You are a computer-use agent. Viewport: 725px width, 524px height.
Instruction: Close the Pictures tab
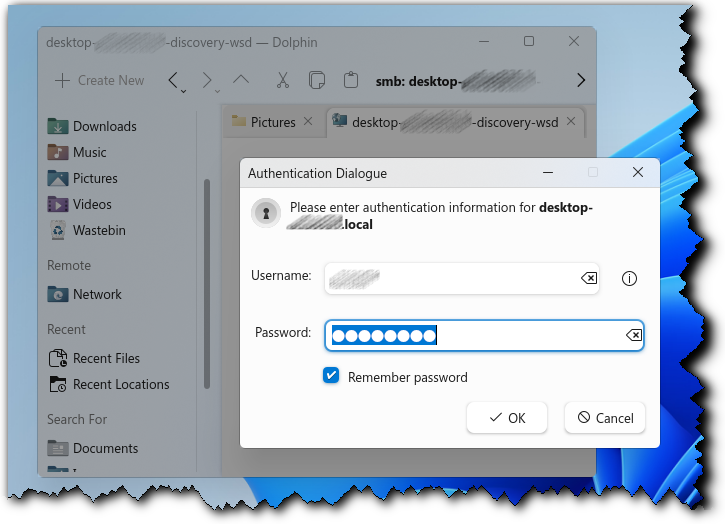308,122
